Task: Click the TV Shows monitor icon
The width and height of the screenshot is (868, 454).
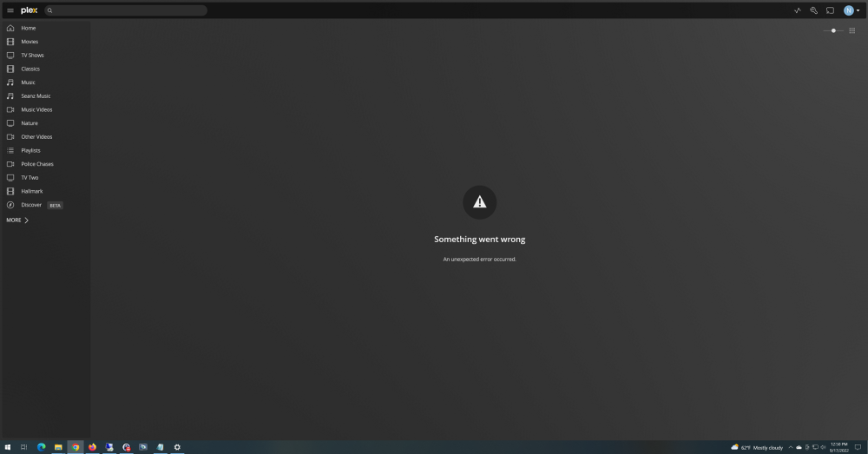Action: point(10,56)
